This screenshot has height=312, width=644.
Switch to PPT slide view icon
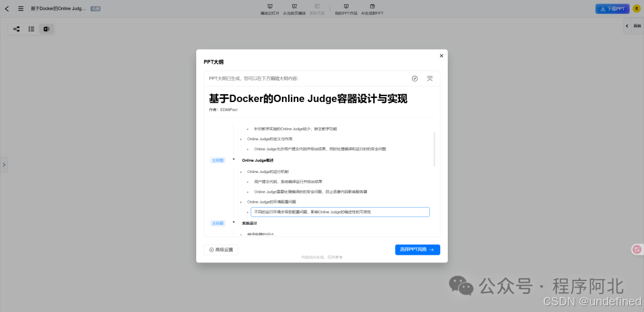(x=47, y=29)
